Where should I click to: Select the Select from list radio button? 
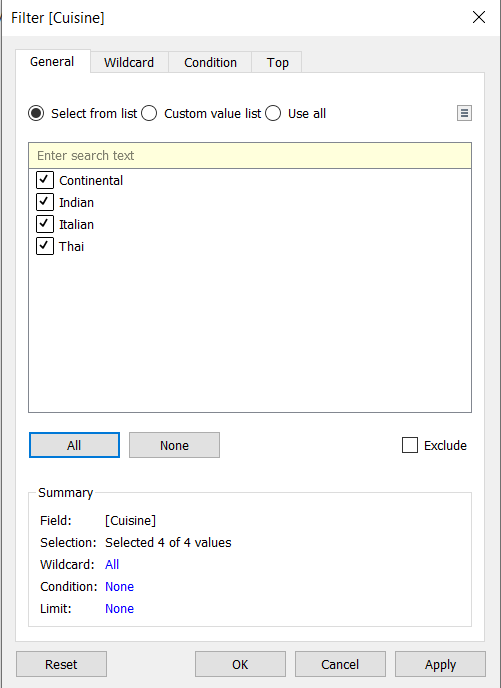[36, 113]
